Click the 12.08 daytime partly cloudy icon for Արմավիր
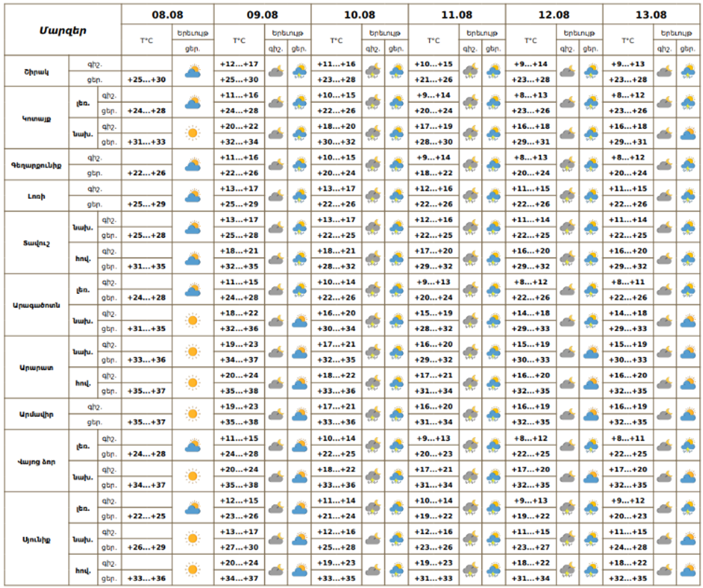Viewport: 703px width, 588px height. pos(591,414)
